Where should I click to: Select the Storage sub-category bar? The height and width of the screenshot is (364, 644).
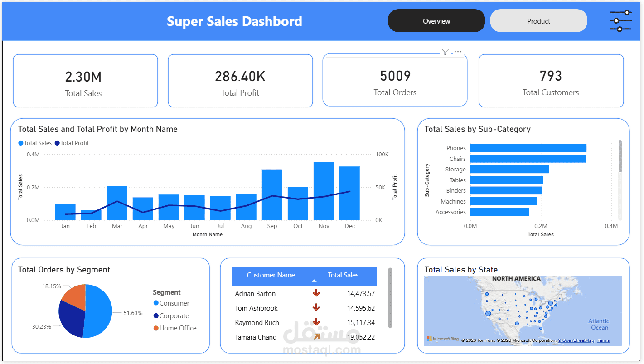tap(510, 169)
